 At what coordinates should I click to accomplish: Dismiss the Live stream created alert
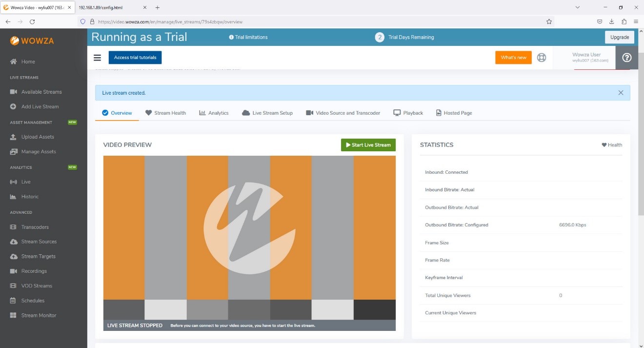click(621, 93)
